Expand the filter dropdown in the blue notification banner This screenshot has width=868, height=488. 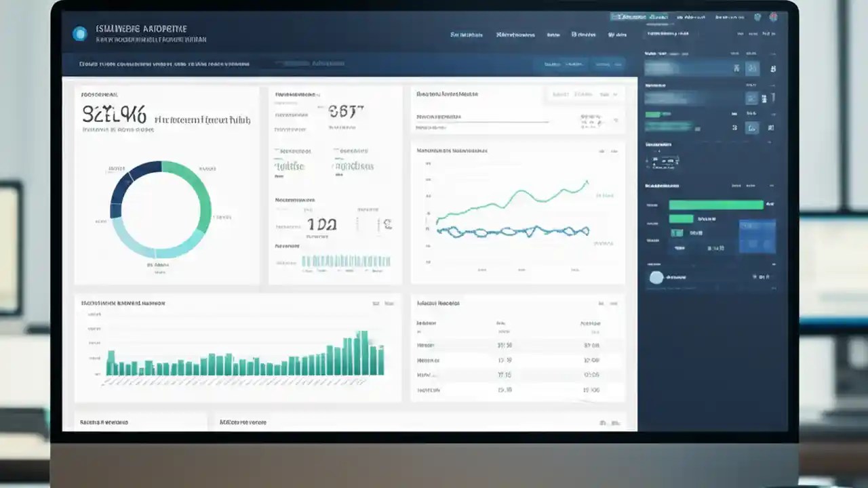tap(311, 63)
